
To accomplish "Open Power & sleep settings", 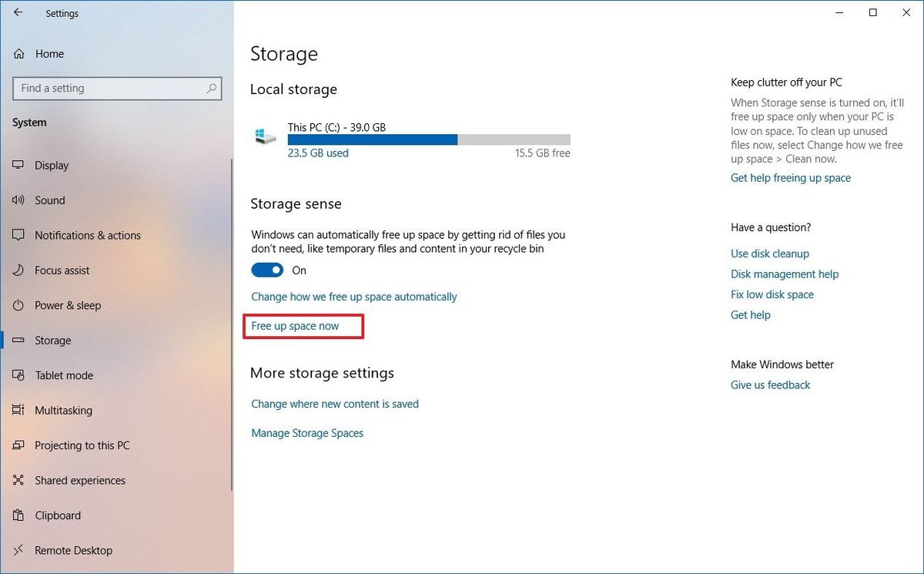I will pyautogui.click(x=65, y=305).
